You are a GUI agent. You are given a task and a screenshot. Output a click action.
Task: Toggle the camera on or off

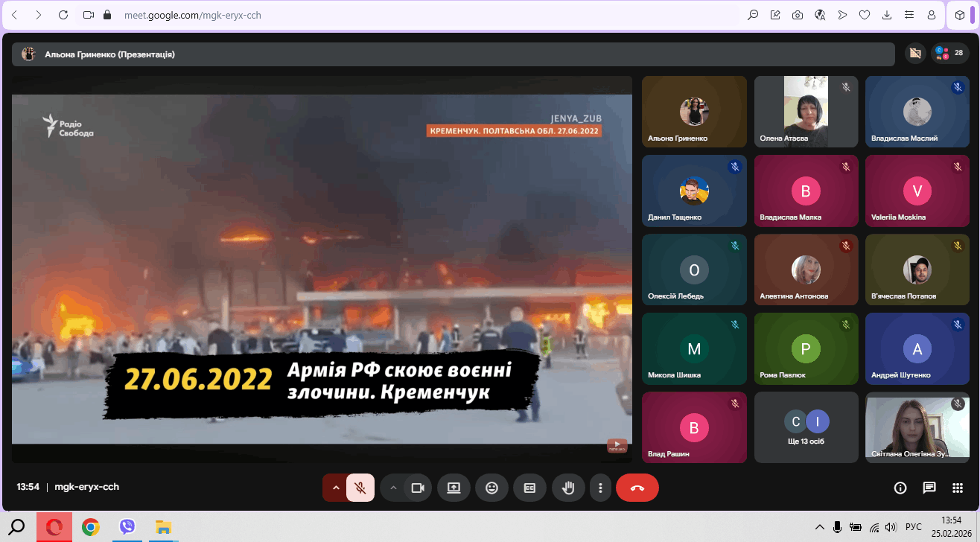pyautogui.click(x=418, y=488)
